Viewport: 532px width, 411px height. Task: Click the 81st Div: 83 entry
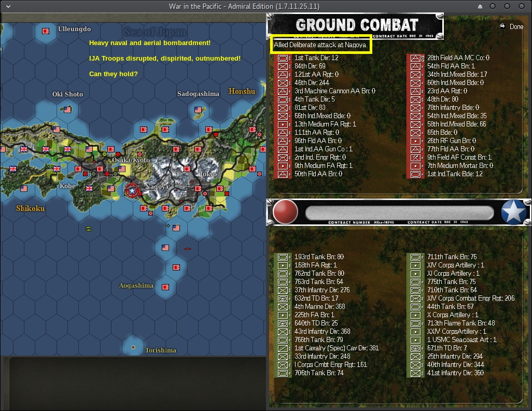pyautogui.click(x=310, y=107)
